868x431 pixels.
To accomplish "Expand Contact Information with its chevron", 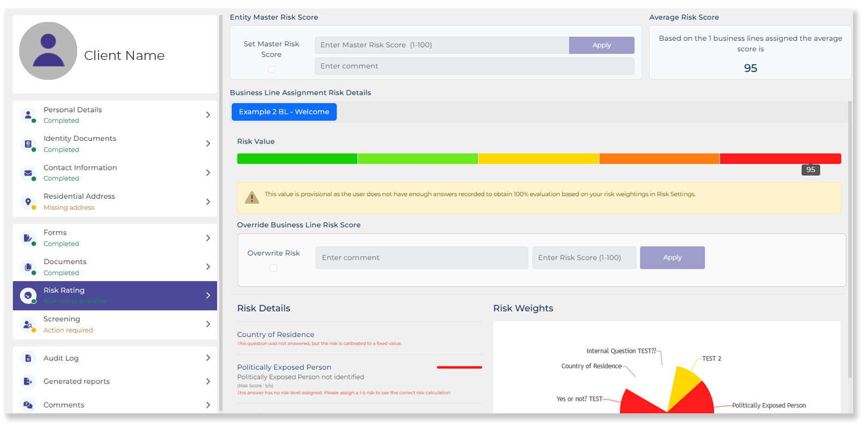I will tap(208, 172).
